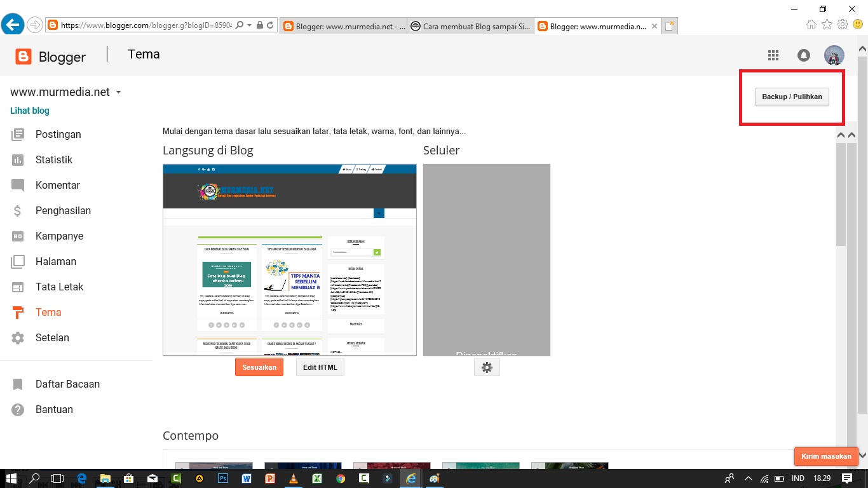Click the orange Sesuaikan button
This screenshot has width=868, height=488.
(259, 367)
